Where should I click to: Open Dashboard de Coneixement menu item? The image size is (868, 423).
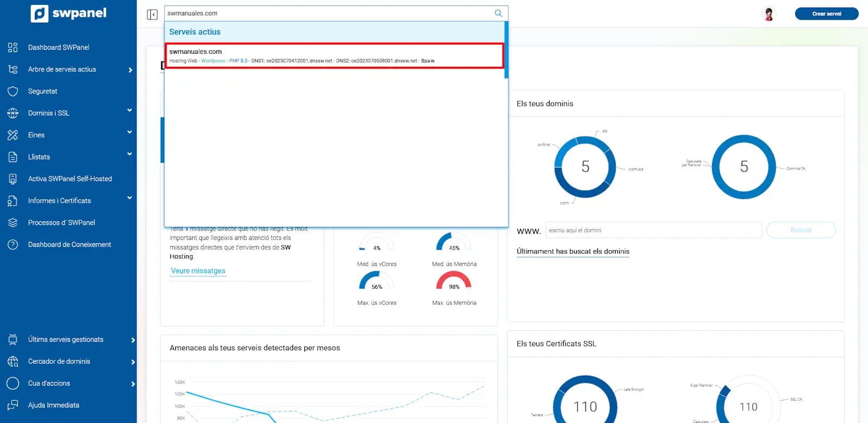68,244
